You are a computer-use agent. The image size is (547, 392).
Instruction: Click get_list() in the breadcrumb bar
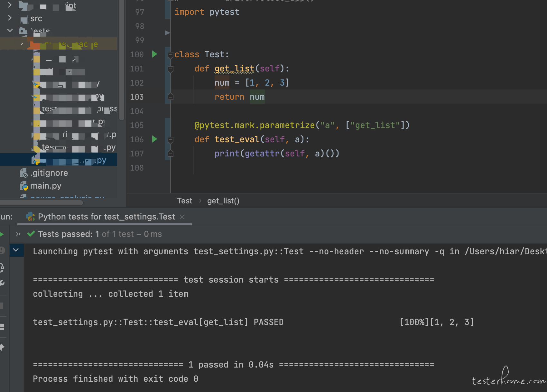coord(223,201)
